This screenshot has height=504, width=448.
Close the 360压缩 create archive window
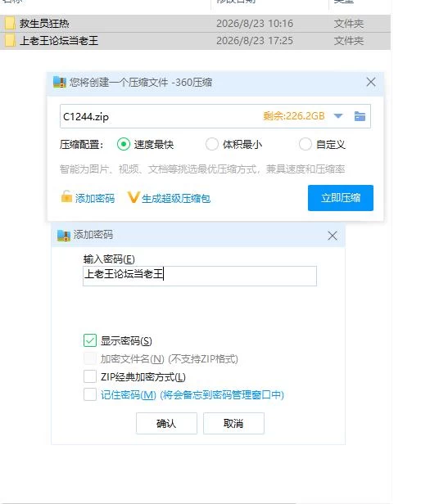pyautogui.click(x=371, y=82)
